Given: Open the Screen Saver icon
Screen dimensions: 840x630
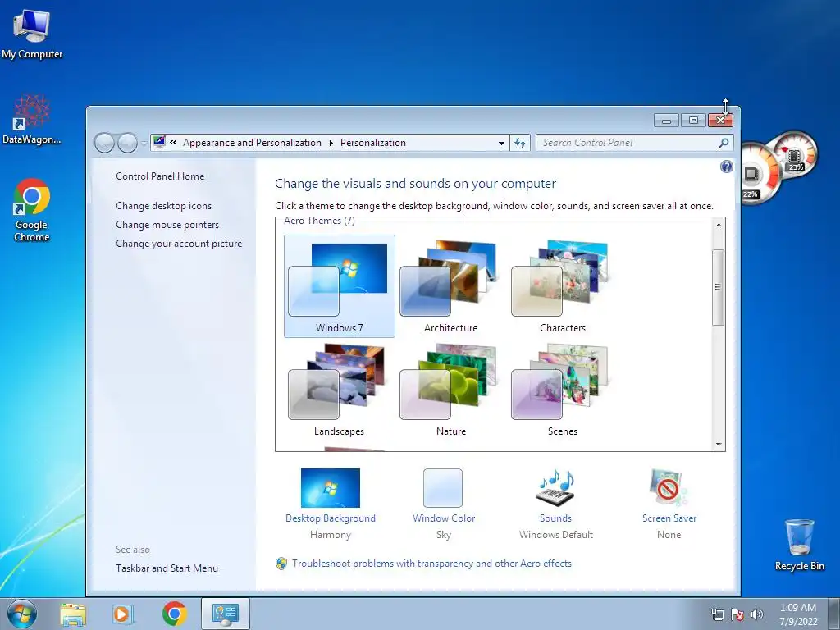Looking at the screenshot, I should pos(669,487).
